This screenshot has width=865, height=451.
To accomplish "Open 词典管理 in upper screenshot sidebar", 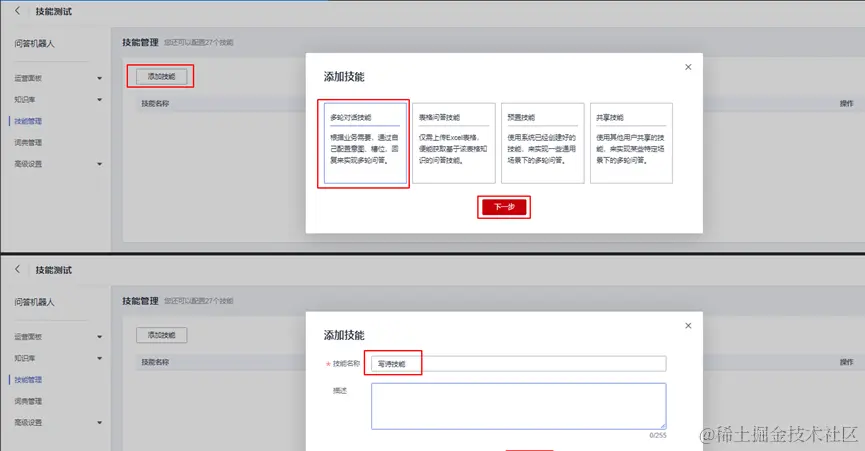I will [28, 142].
